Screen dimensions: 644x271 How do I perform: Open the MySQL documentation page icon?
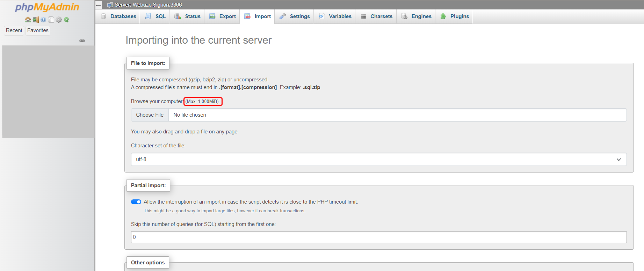tap(51, 20)
